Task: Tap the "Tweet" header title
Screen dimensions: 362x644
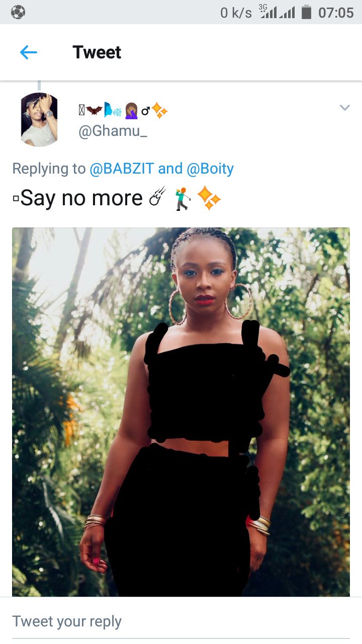Action: pyautogui.click(x=97, y=52)
